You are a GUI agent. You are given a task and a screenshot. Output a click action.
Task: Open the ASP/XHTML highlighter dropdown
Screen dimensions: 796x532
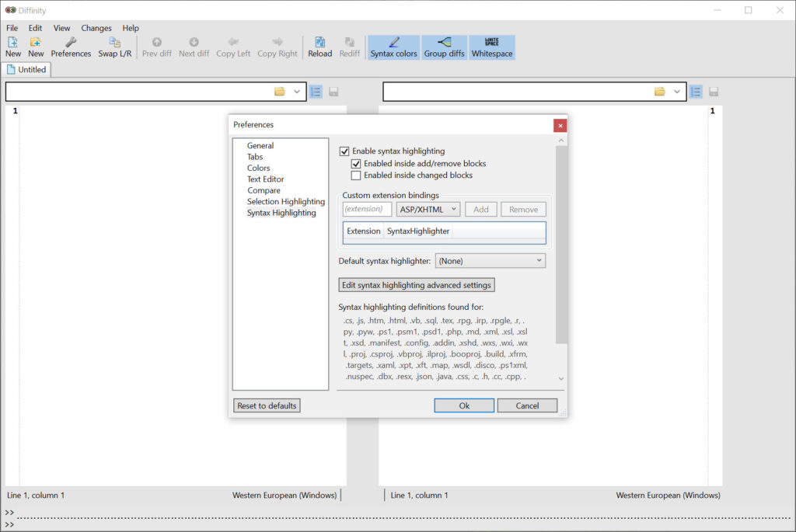click(x=428, y=210)
